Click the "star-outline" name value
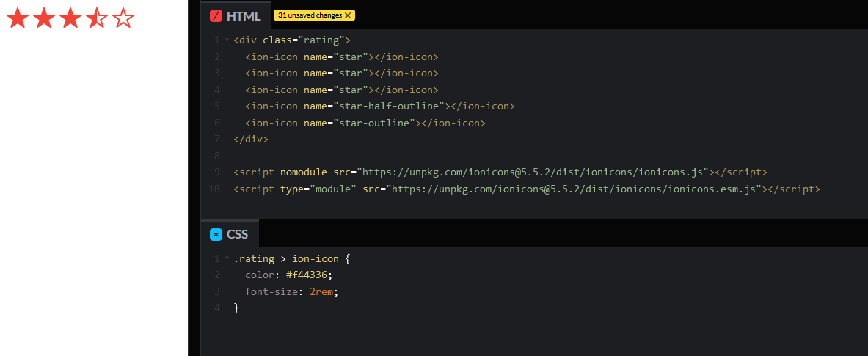 pos(373,123)
